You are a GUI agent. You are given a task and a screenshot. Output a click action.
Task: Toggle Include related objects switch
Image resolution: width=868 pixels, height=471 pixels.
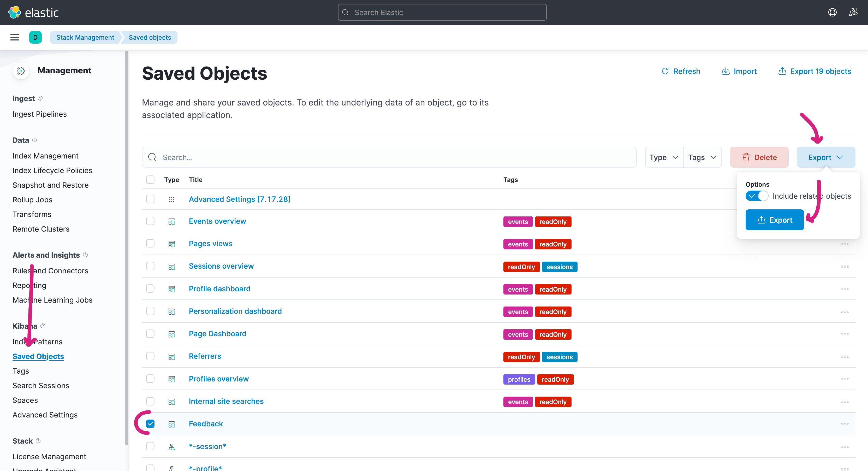pos(757,196)
